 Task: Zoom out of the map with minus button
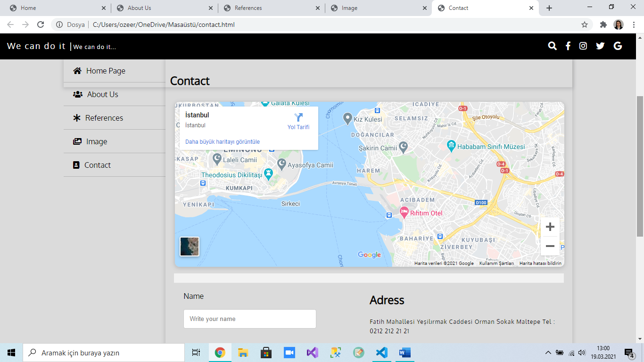pyautogui.click(x=550, y=246)
